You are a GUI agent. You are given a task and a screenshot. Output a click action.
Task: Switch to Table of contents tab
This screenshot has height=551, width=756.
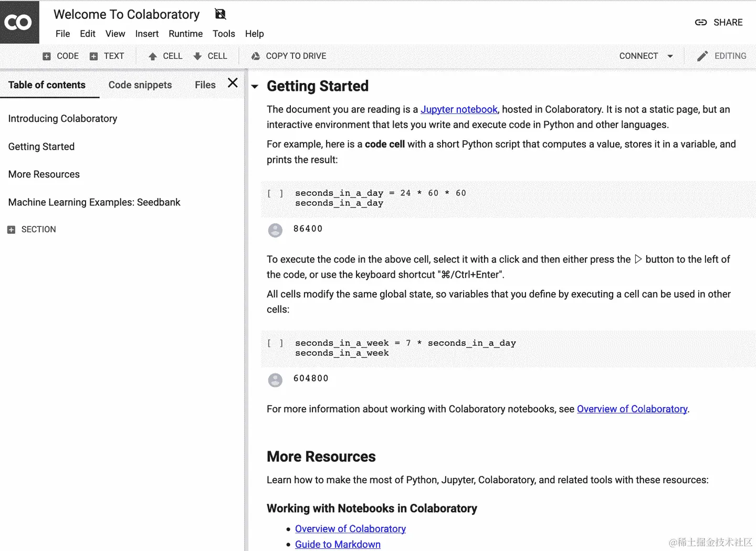pos(47,85)
